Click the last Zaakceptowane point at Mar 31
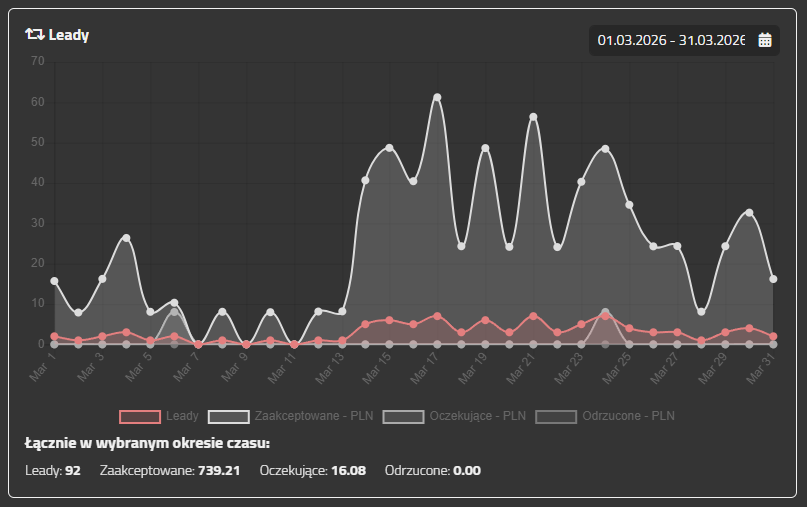Image resolution: width=807 pixels, height=507 pixels. tap(773, 279)
